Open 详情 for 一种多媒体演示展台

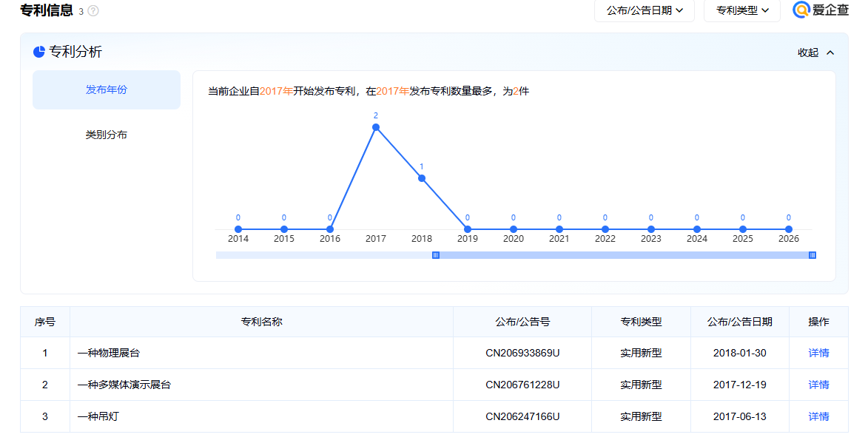(818, 385)
